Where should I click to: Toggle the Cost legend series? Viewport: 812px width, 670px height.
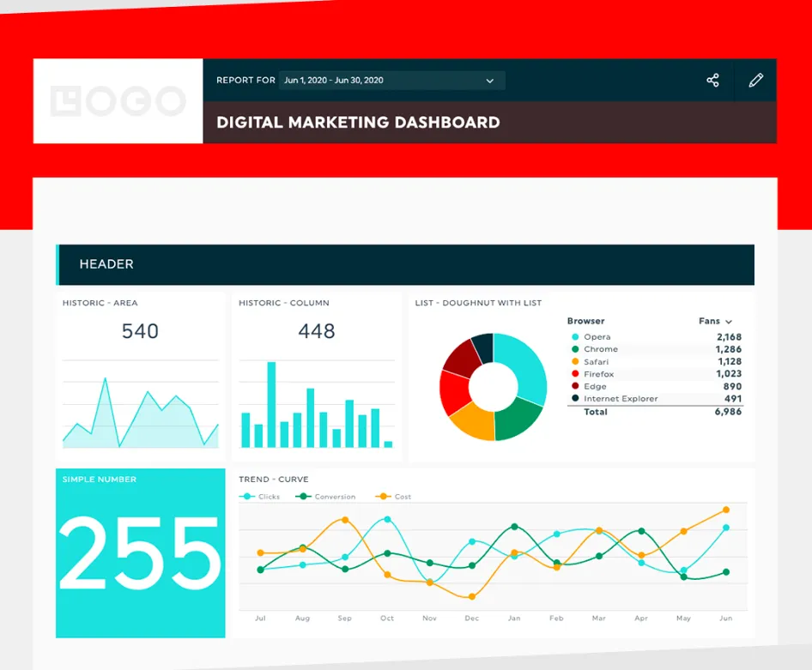(395, 497)
